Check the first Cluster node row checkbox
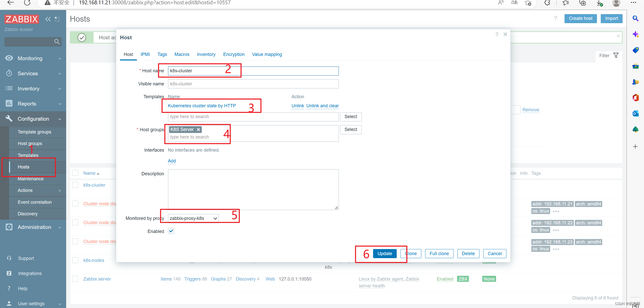Image resolution: width=644 pixels, height=308 pixels. pyautogui.click(x=75, y=203)
